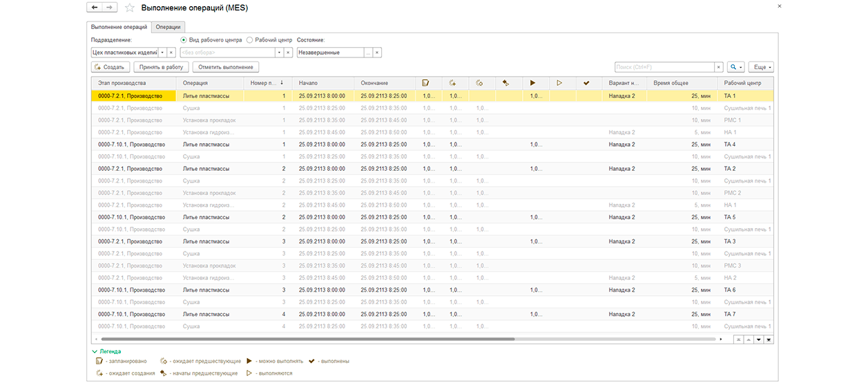Move down one row using the down-arrow button
868x383 pixels.
[x=758, y=339]
